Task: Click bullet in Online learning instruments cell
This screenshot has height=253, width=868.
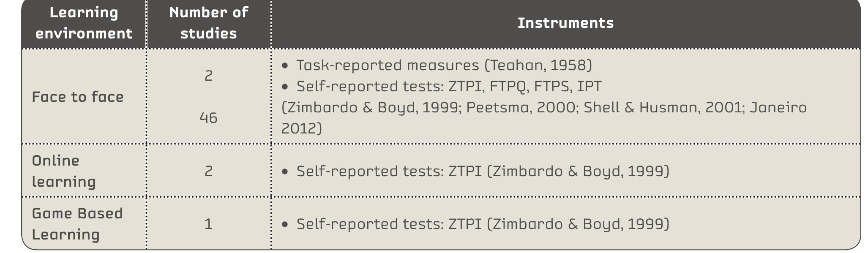Action: (285, 171)
